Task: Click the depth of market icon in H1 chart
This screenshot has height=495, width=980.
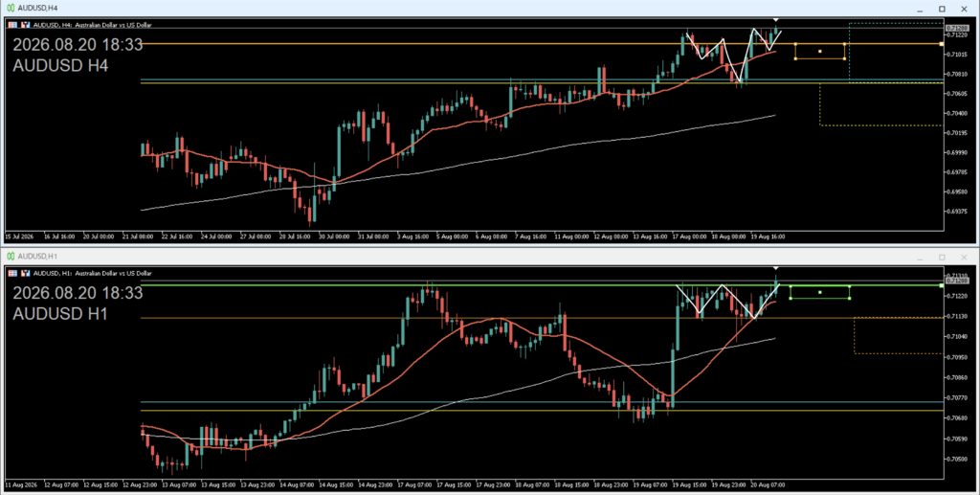Action: (x=26, y=273)
